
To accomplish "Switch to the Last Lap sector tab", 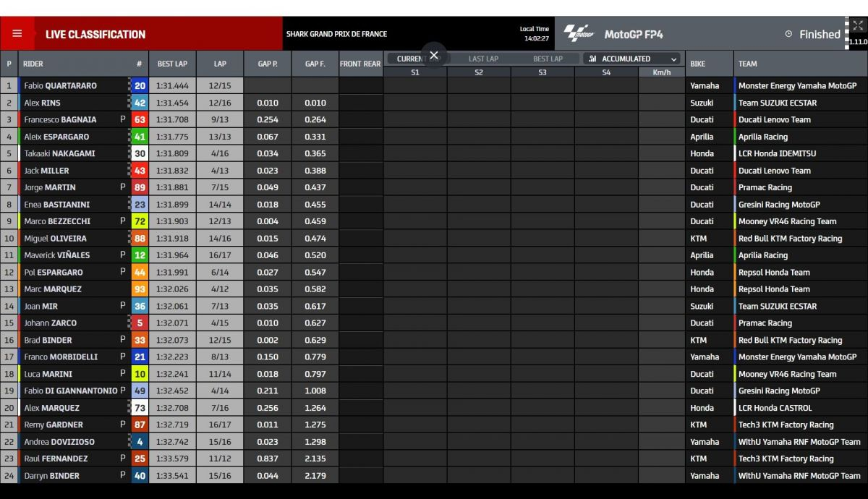I will coord(483,59).
